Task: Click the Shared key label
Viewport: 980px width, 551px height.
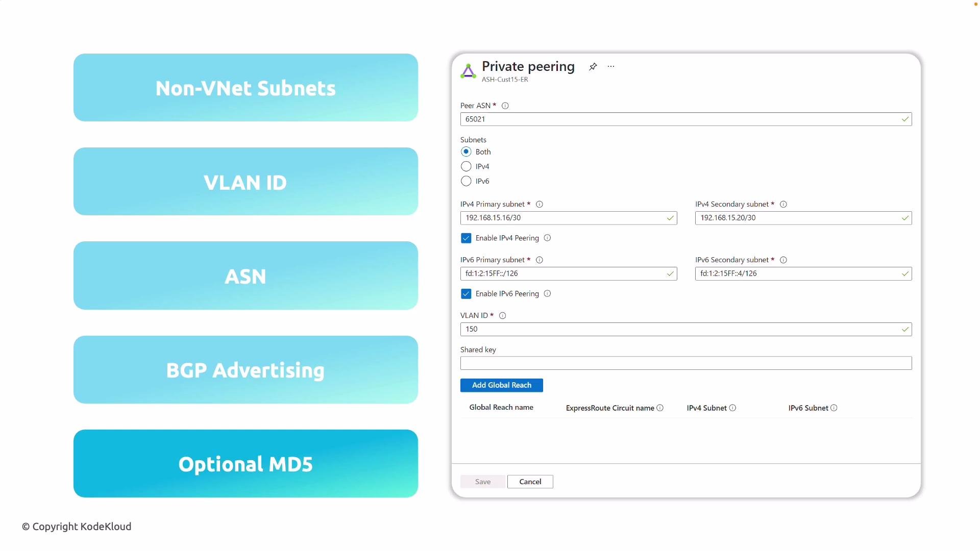Action: pos(478,349)
